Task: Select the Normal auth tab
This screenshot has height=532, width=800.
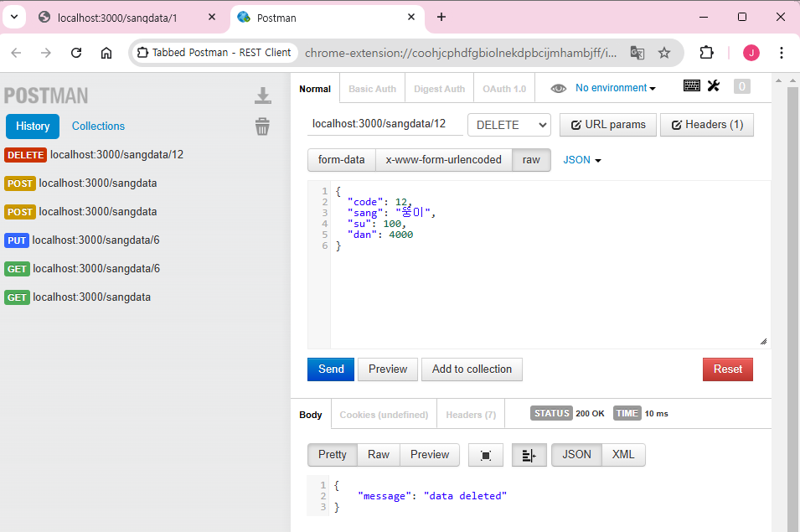Action: [315, 89]
